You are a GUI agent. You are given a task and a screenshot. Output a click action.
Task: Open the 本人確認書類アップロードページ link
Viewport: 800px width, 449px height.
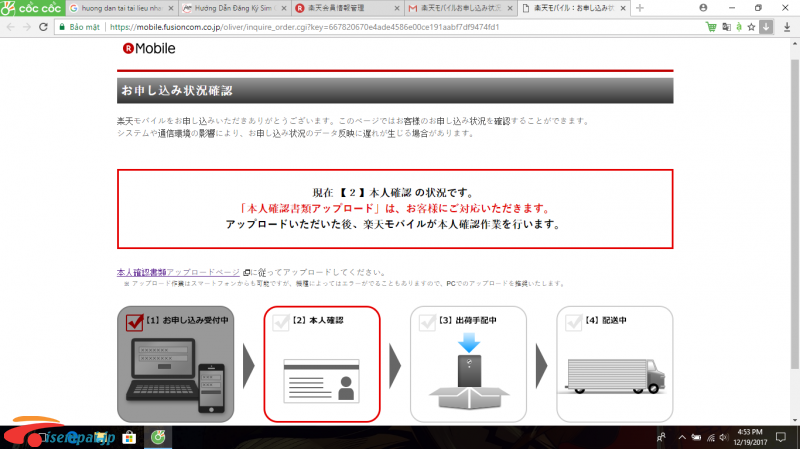[x=178, y=272]
